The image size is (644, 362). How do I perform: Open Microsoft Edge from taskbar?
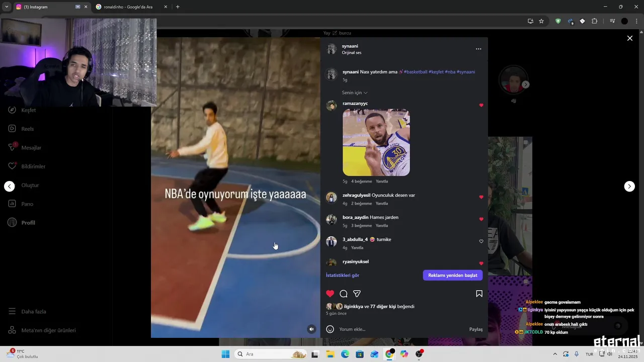345,354
